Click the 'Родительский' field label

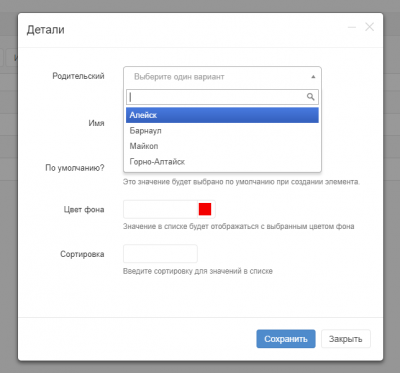coord(78,76)
